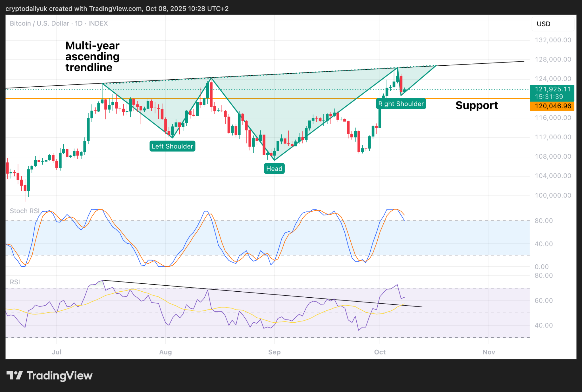
Task: Click the Multi-year ascending trendline text
Action: point(92,57)
